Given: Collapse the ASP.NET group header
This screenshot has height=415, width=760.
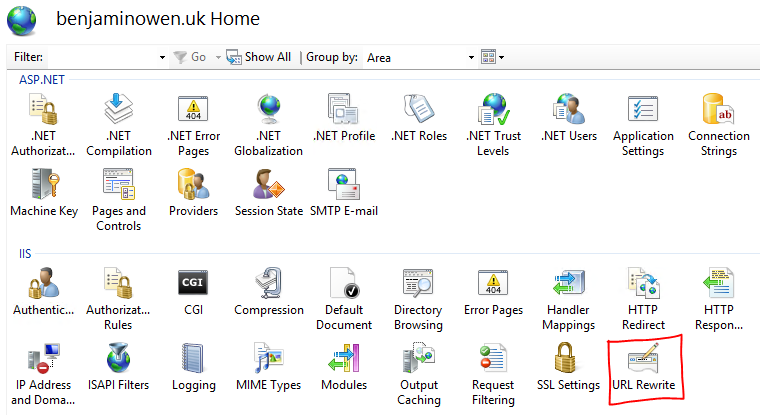Looking at the screenshot, I should [x=42, y=80].
